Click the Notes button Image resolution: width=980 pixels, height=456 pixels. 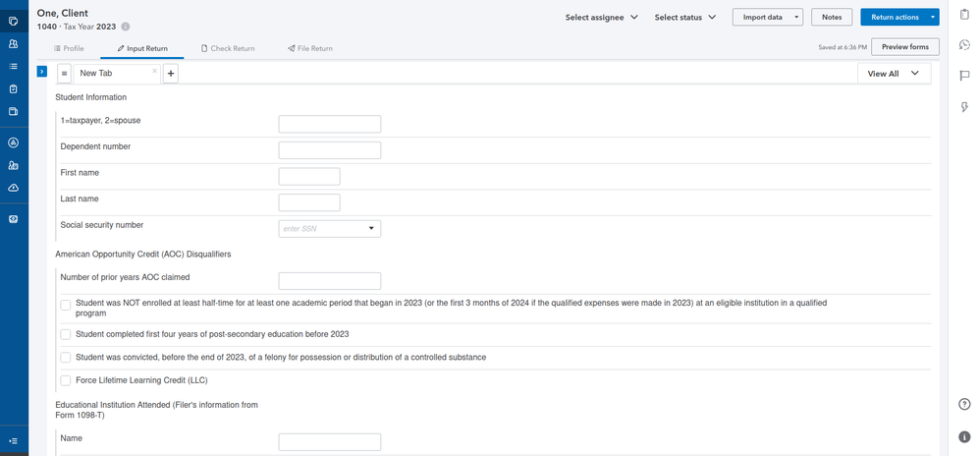(832, 18)
